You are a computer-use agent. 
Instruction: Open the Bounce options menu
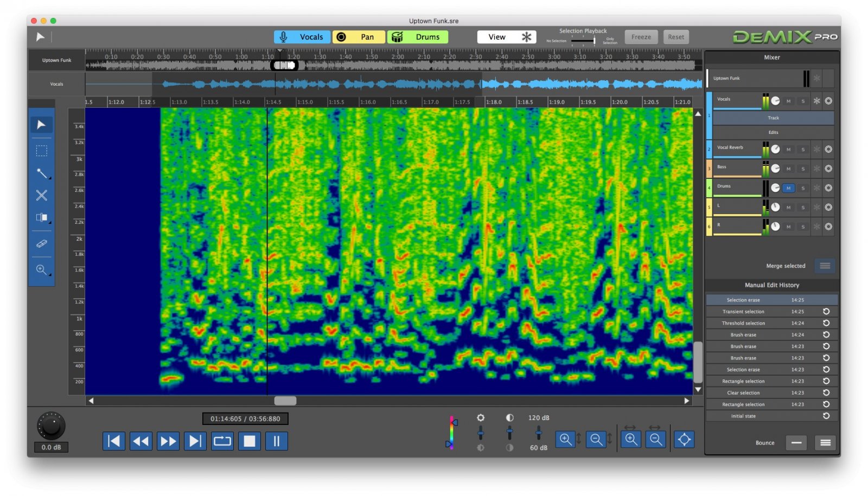(x=825, y=443)
